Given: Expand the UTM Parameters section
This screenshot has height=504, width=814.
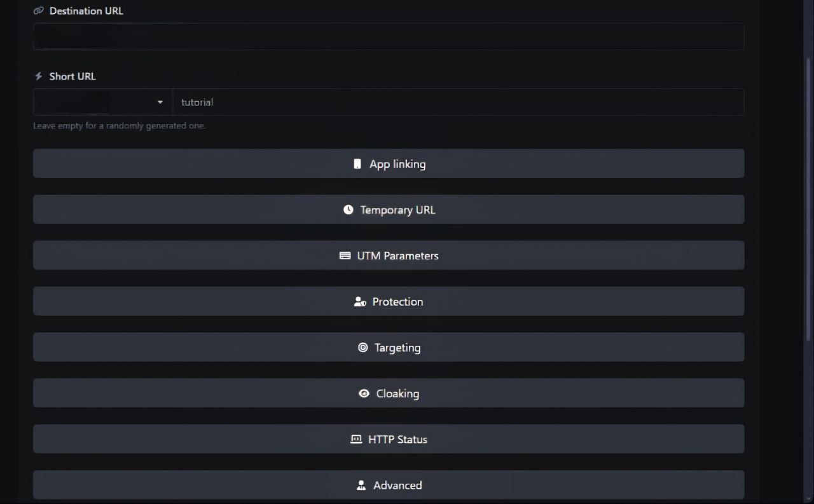Looking at the screenshot, I should pyautogui.click(x=389, y=255).
